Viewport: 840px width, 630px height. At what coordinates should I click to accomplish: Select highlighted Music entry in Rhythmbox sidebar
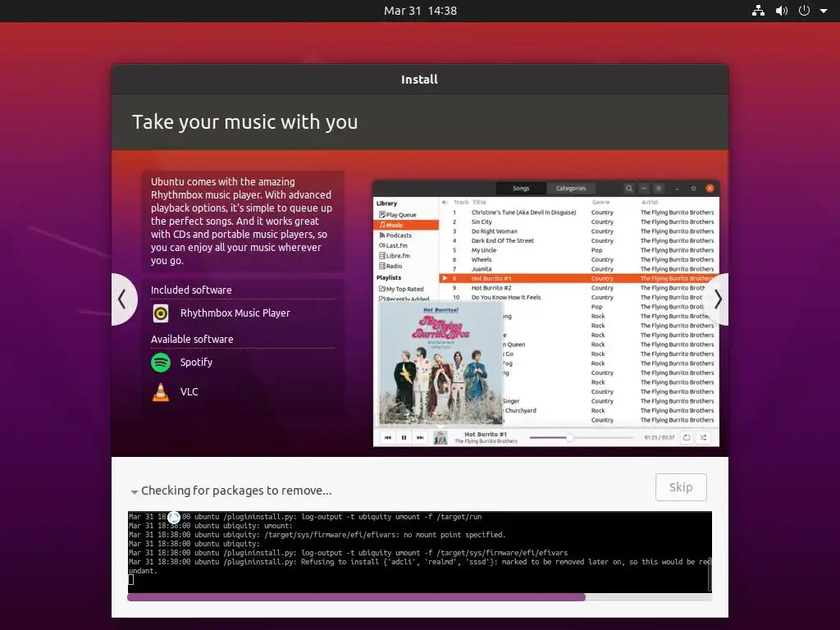[x=406, y=225]
